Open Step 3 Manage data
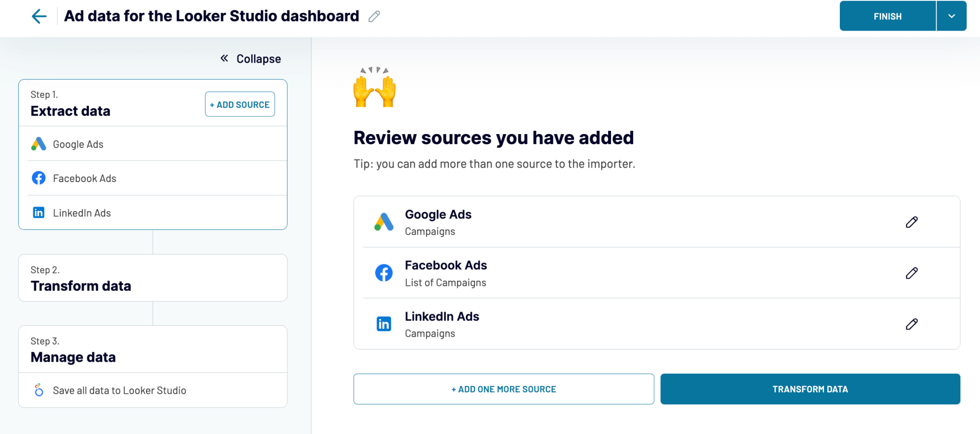The image size is (980, 434). pyautogui.click(x=153, y=349)
